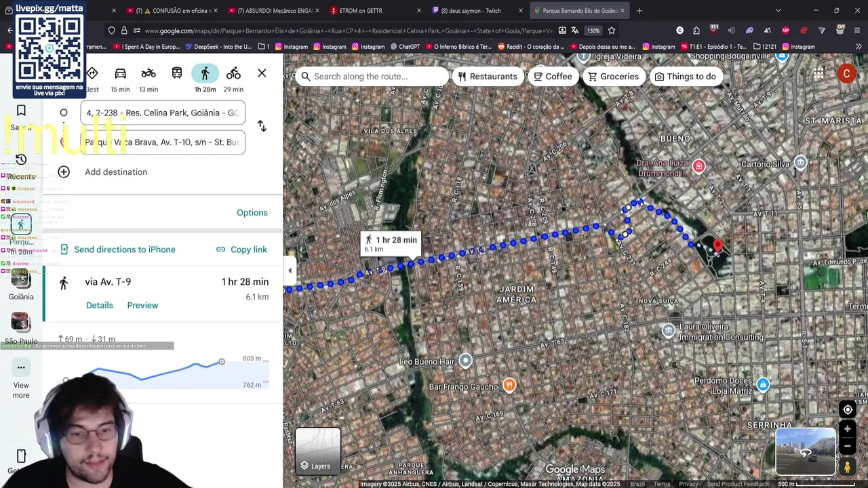
Task: Open route Options
Action: click(252, 213)
